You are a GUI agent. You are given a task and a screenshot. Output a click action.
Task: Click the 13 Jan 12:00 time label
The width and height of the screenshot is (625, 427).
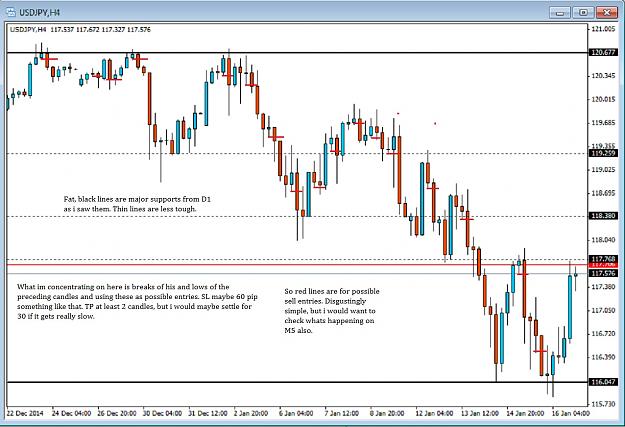click(x=480, y=413)
